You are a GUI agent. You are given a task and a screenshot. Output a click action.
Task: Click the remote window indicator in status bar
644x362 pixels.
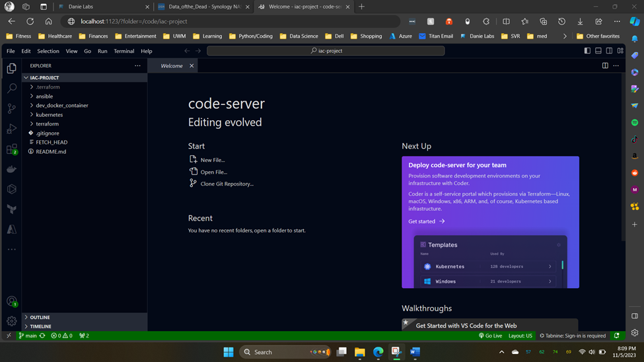9,336
